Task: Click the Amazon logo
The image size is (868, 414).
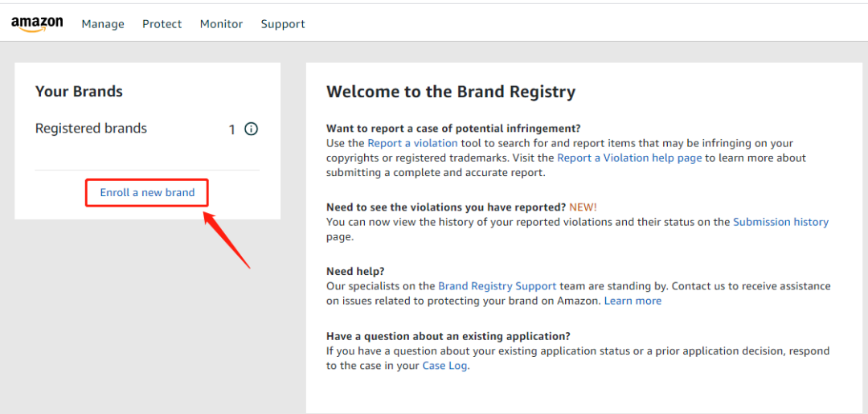Action: click(37, 24)
